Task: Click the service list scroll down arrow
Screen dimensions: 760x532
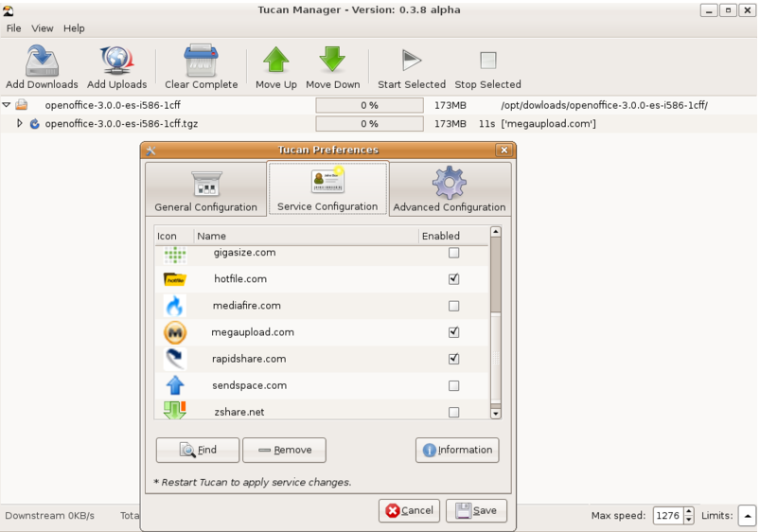Action: [495, 414]
